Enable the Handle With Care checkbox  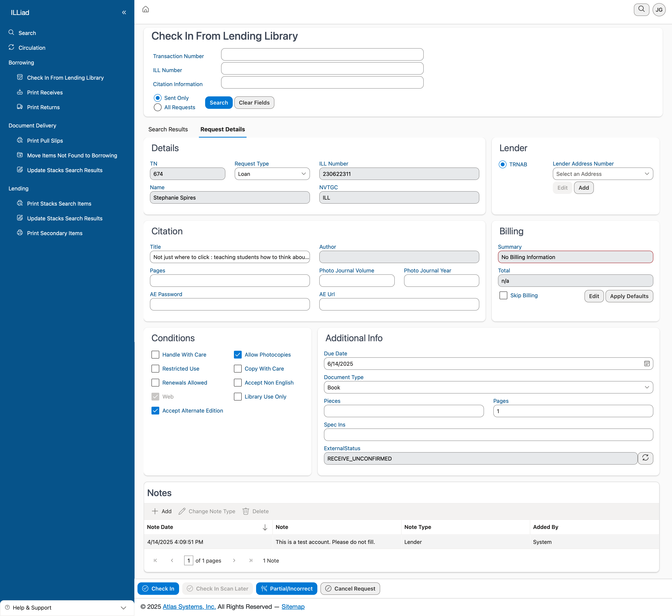[x=155, y=355]
